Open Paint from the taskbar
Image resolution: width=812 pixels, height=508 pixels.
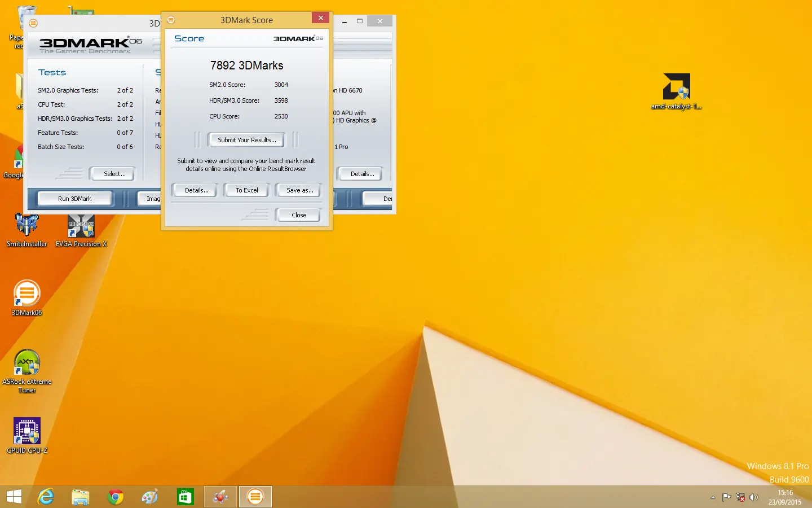point(150,497)
